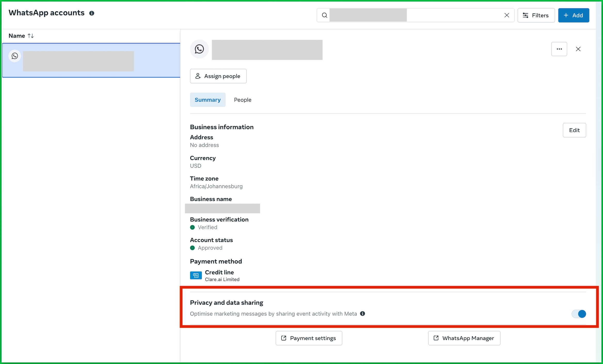Click the Add button

(573, 15)
